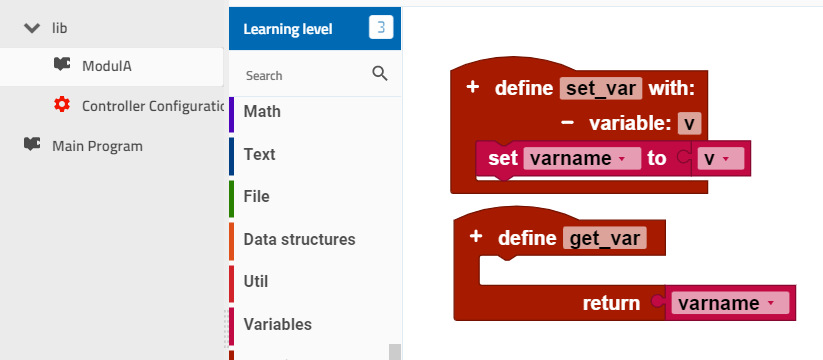Open the v variable dropdown
This screenshot has height=360, width=823.
point(721,158)
